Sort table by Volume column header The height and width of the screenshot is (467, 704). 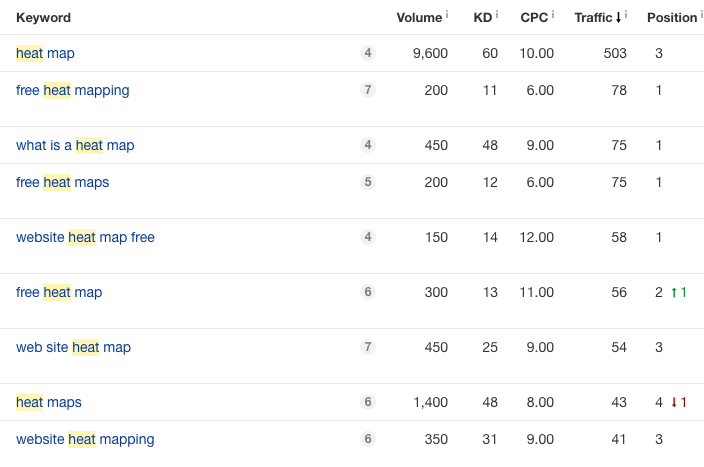[x=418, y=17]
